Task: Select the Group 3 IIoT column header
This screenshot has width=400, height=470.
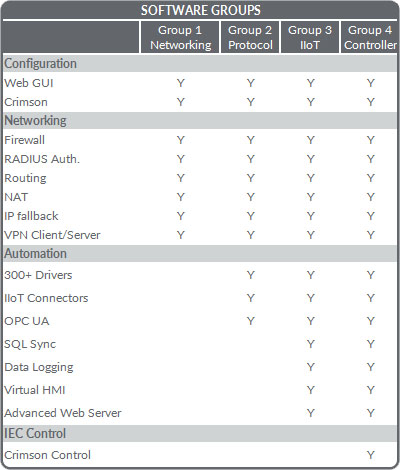Action: pyautogui.click(x=310, y=37)
